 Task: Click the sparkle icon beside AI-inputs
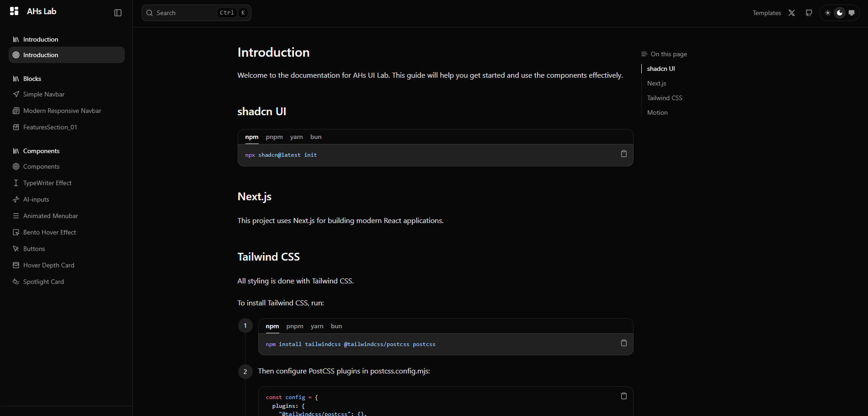point(16,199)
